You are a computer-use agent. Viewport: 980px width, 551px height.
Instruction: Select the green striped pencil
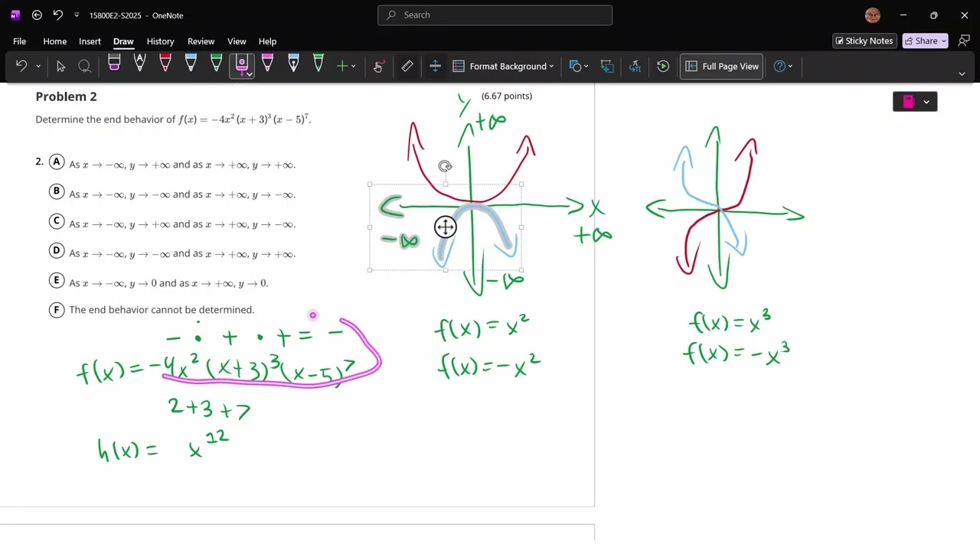(318, 65)
